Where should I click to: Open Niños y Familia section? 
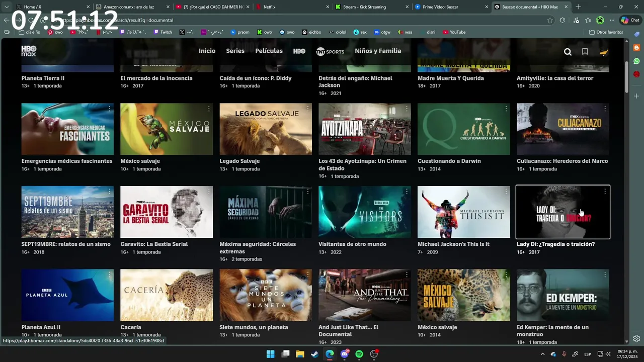378,51
